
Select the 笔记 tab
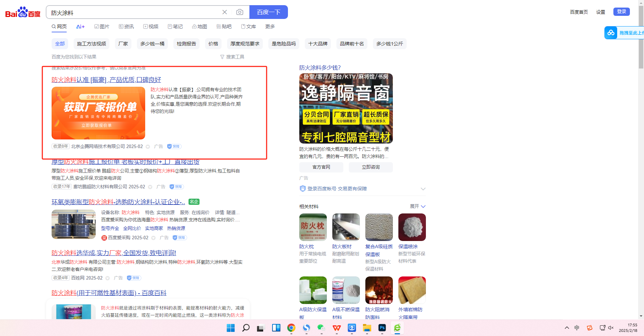pyautogui.click(x=175, y=27)
